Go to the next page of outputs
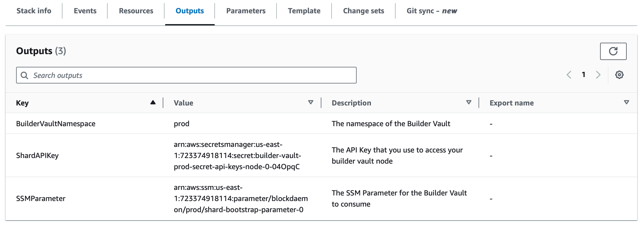The width and height of the screenshot is (644, 227). (598, 75)
